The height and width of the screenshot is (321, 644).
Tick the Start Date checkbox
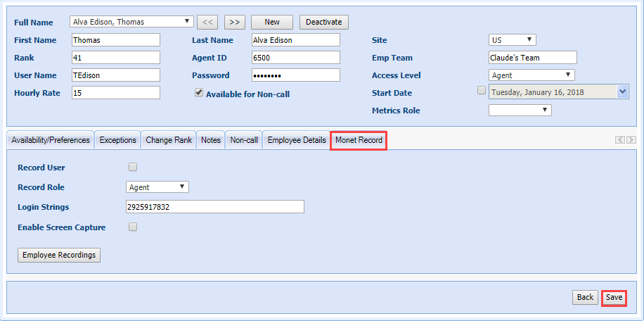(x=481, y=90)
